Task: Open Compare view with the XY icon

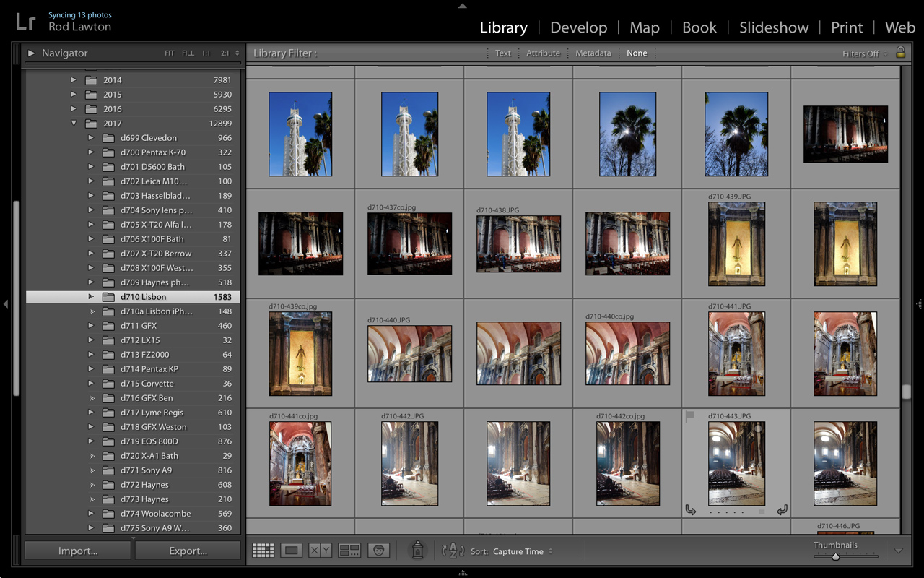Action: 320,551
